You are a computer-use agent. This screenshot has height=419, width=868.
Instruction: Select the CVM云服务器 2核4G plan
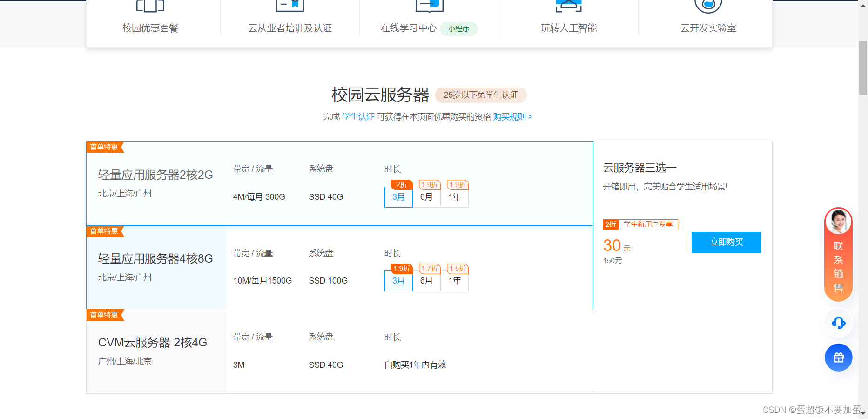(340, 351)
